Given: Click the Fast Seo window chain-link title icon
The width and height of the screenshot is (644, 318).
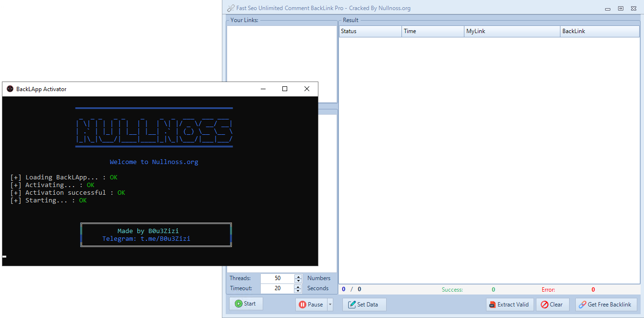Looking at the screenshot, I should (231, 8).
